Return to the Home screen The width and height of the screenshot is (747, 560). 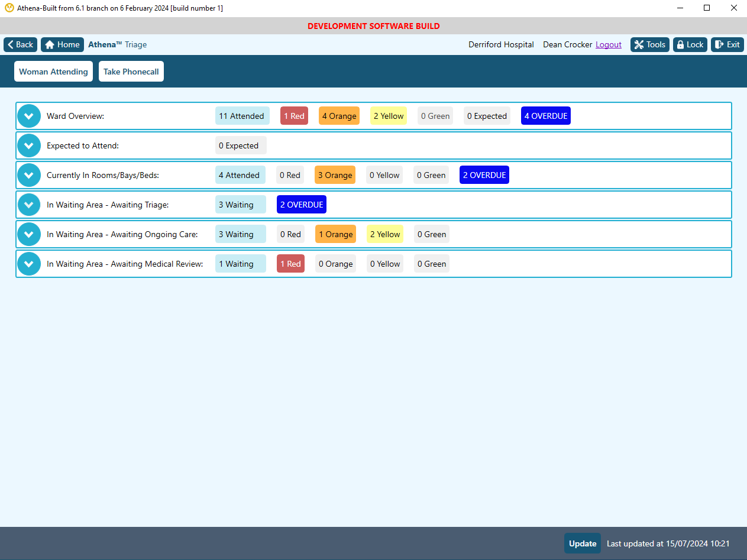(x=62, y=44)
